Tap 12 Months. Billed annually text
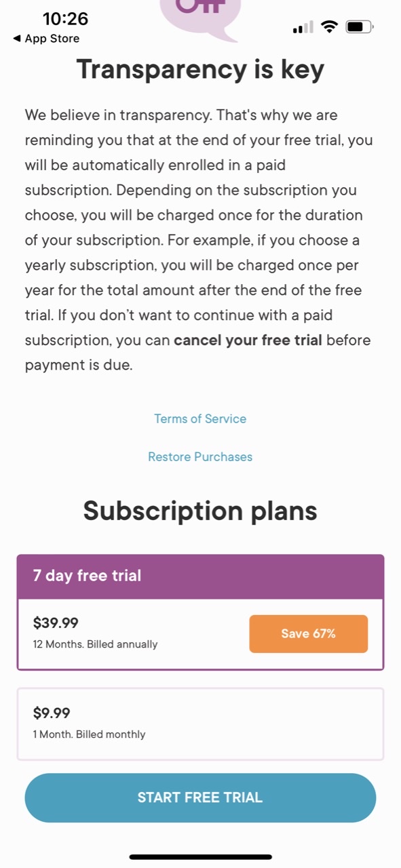The height and width of the screenshot is (868, 401). pyautogui.click(x=95, y=644)
